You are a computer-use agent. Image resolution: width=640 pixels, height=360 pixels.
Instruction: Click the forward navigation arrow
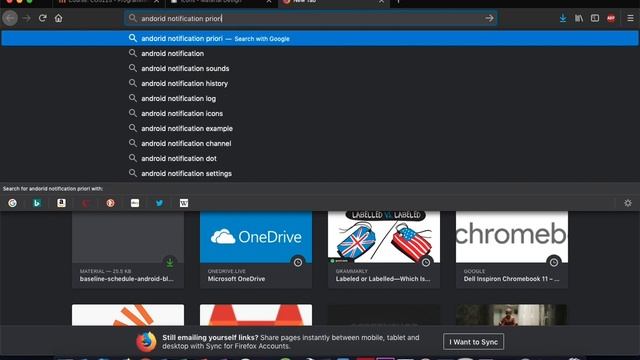tap(27, 18)
